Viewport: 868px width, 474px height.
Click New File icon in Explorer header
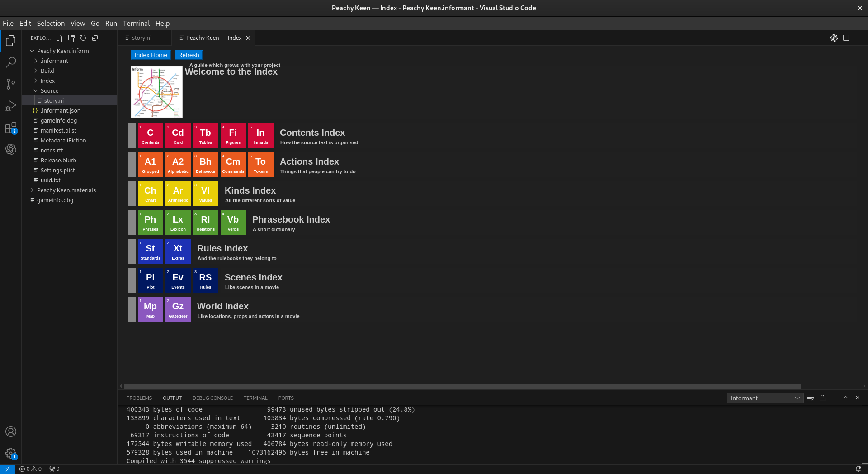pyautogui.click(x=60, y=38)
